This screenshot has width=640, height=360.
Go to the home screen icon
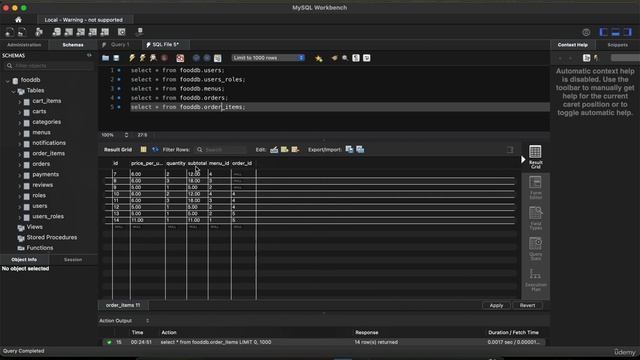[18, 20]
